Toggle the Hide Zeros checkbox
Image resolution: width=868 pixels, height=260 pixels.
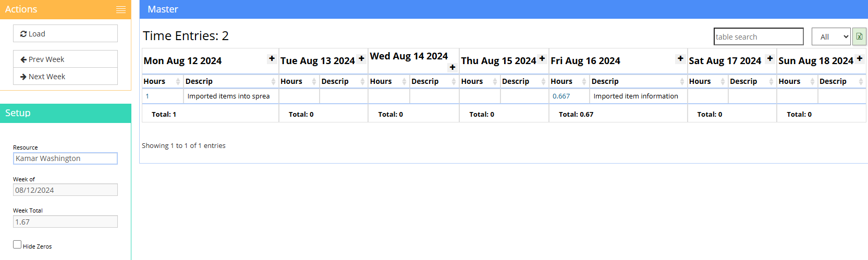[x=17, y=244]
